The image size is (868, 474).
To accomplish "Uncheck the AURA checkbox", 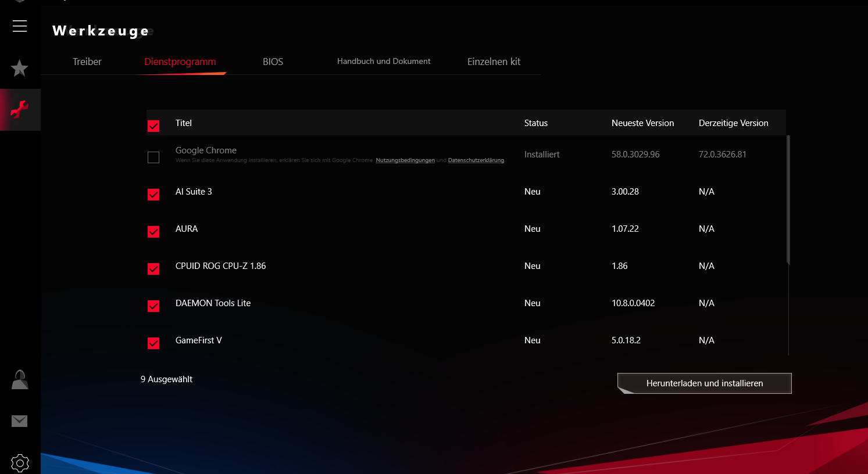I will tap(153, 232).
